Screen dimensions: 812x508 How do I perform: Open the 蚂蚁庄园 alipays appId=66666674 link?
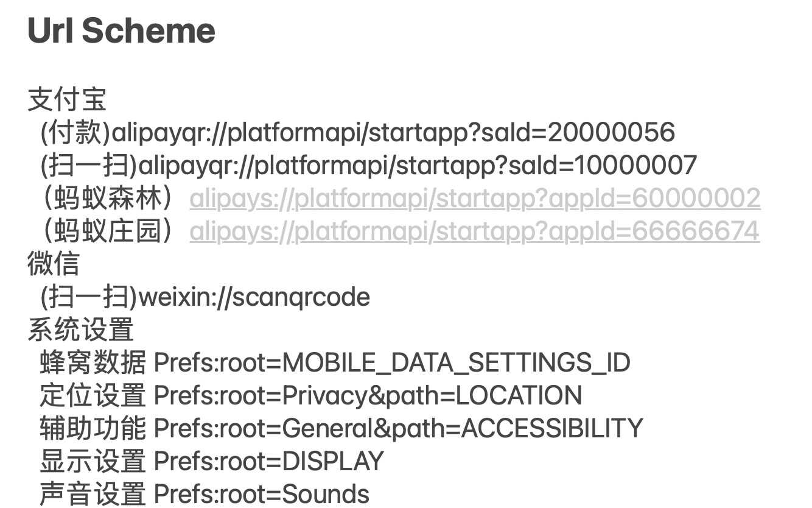(x=474, y=231)
